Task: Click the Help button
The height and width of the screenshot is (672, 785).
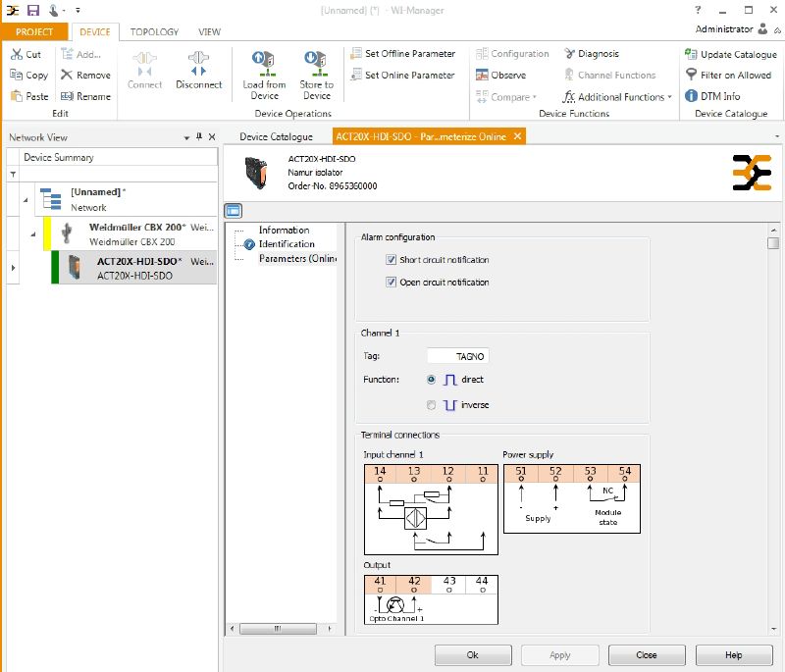Action: point(733,654)
